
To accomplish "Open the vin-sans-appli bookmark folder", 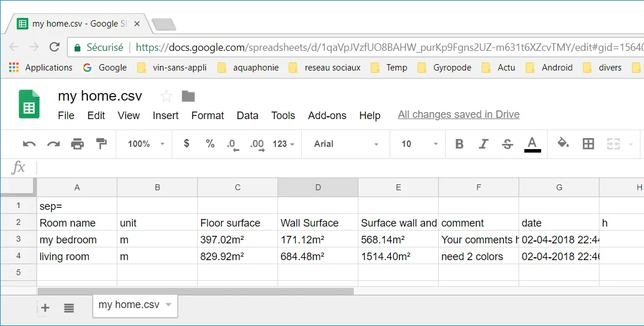I will (x=172, y=67).
